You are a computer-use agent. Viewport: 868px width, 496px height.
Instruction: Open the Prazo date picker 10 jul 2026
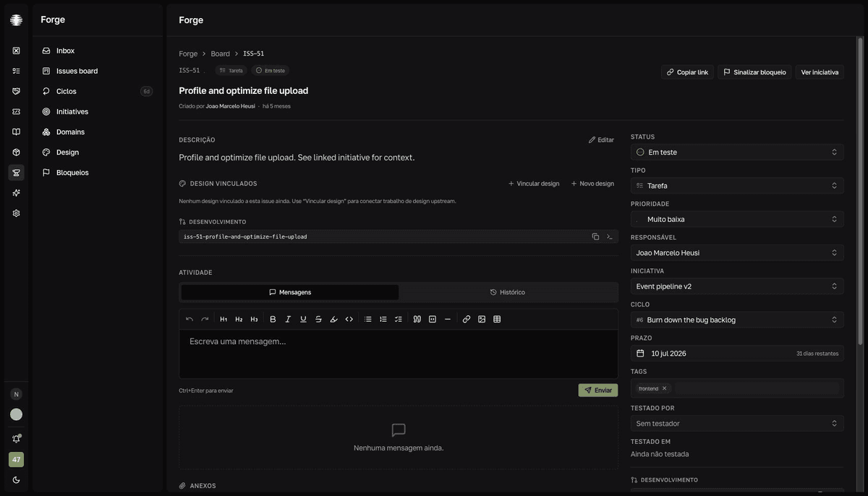tap(737, 354)
